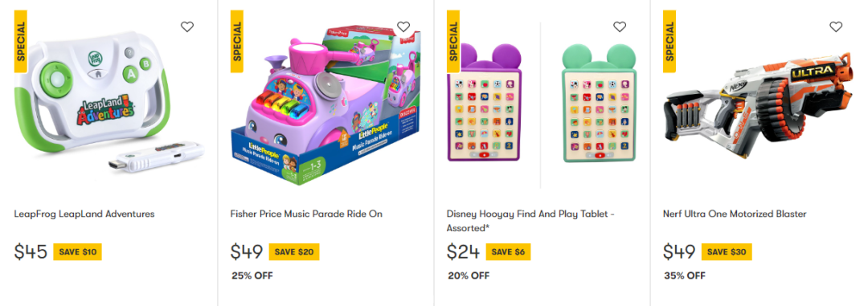This screenshot has width=868, height=306.
Task: Open Fisher Price Music Parade Ride On link
Action: tap(306, 214)
